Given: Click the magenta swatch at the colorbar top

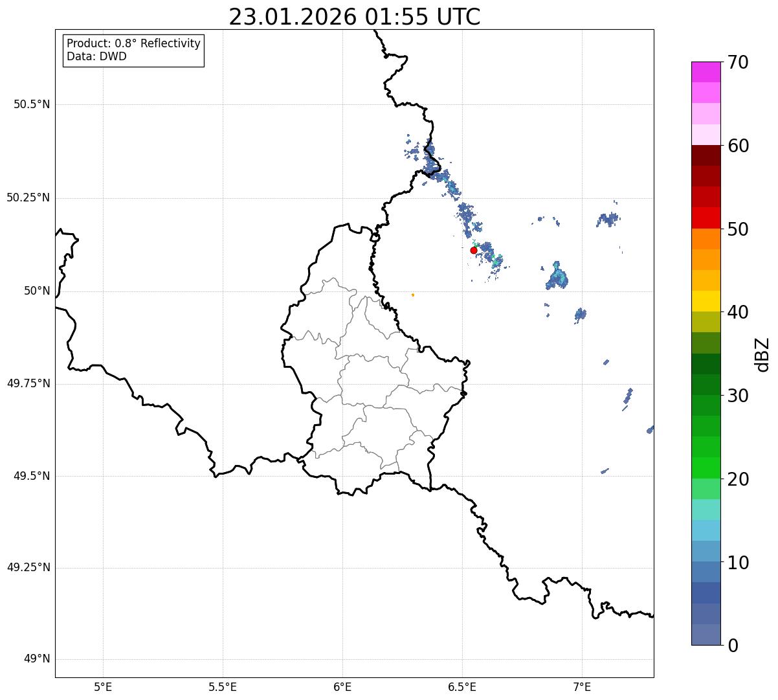Looking at the screenshot, I should [706, 72].
